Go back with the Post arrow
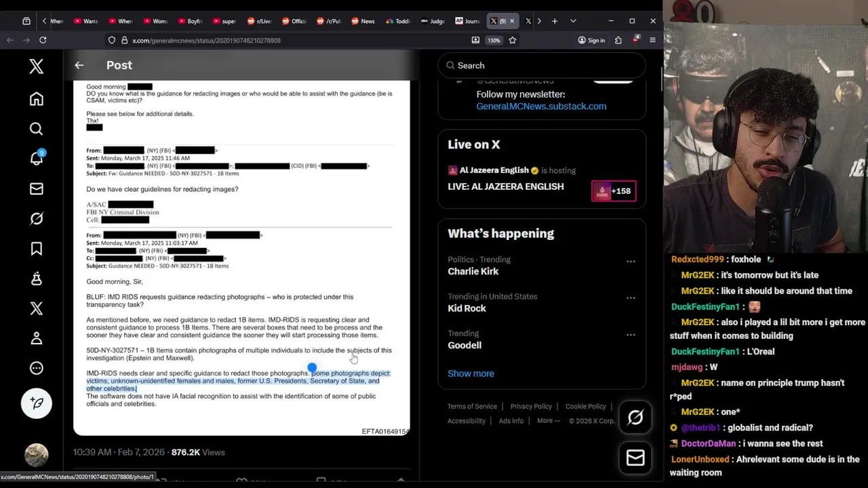Image resolution: width=868 pixels, height=488 pixels. (x=79, y=65)
